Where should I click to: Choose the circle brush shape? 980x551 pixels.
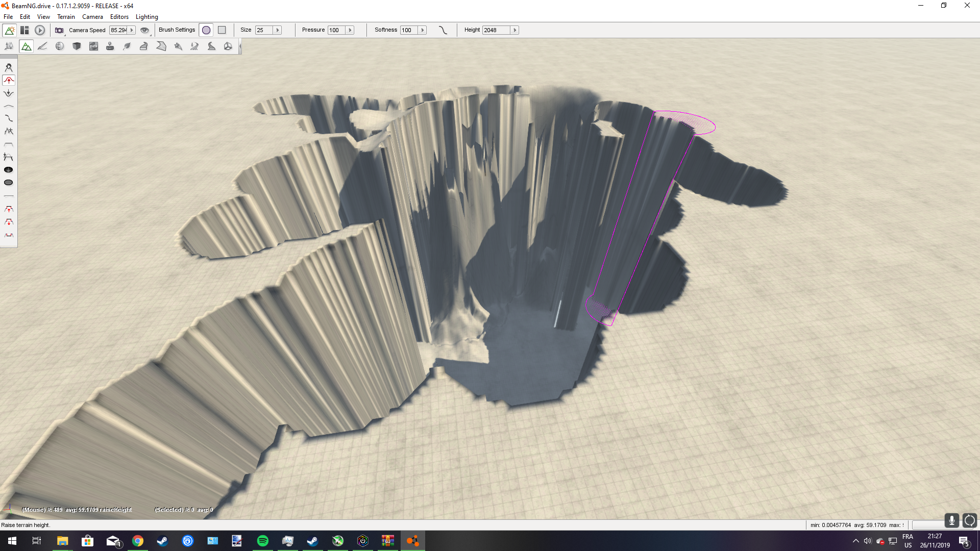click(x=206, y=30)
